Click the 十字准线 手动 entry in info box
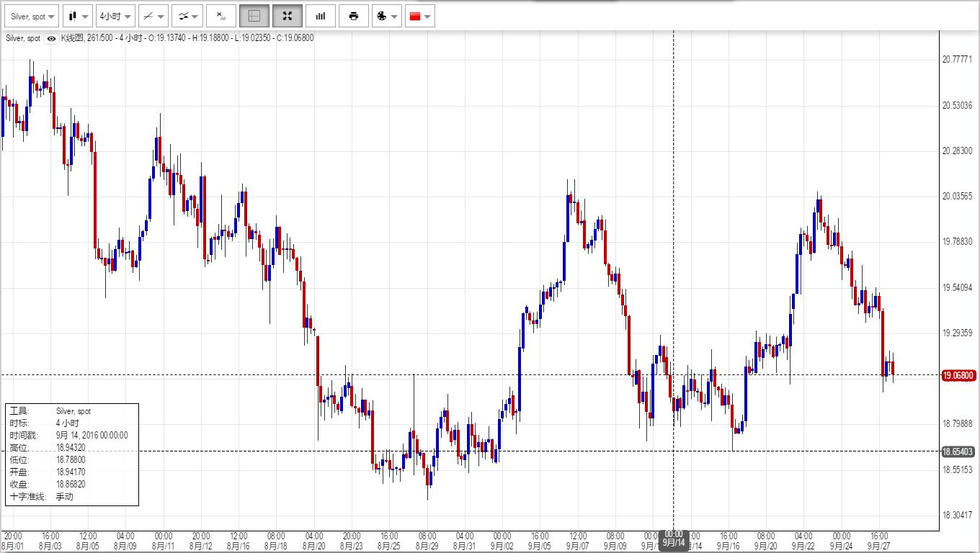The width and height of the screenshot is (980, 553). 41,496
